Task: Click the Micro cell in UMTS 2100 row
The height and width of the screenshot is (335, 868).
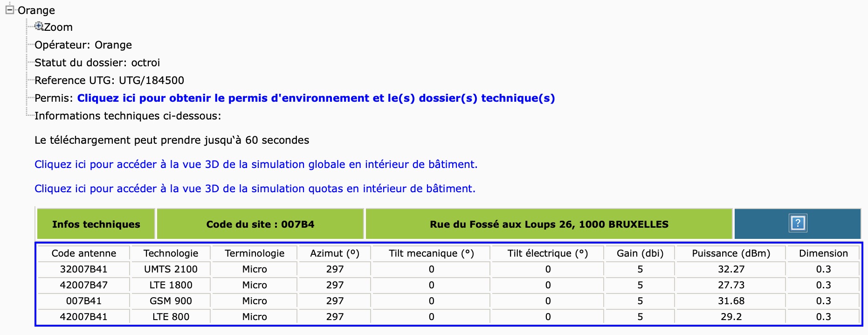Action: click(255, 269)
